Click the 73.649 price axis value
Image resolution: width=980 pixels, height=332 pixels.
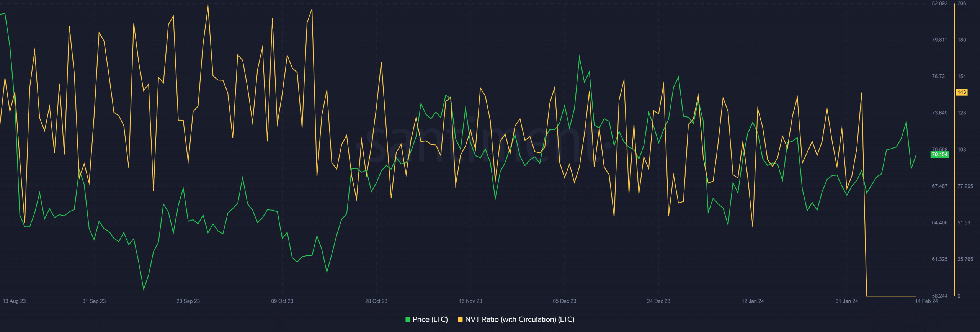pyautogui.click(x=939, y=113)
